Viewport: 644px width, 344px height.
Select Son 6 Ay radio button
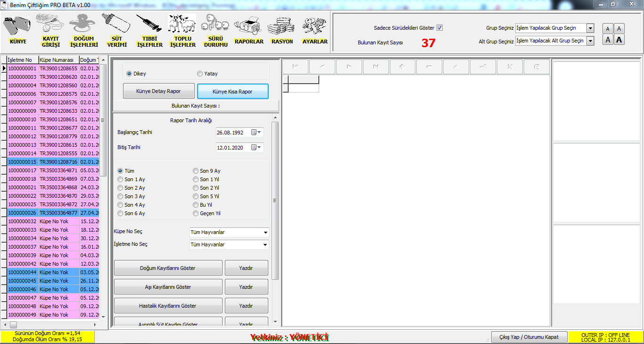[x=121, y=213]
